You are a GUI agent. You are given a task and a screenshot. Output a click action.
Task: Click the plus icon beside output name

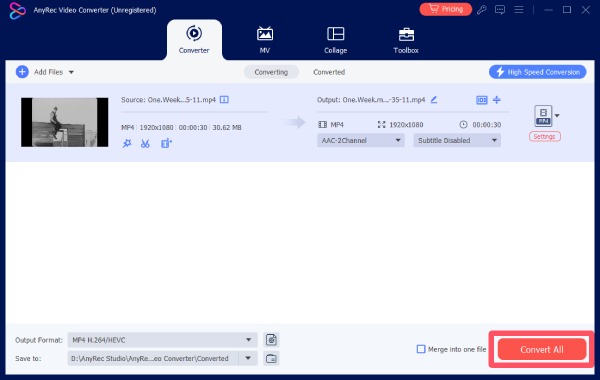497,100
